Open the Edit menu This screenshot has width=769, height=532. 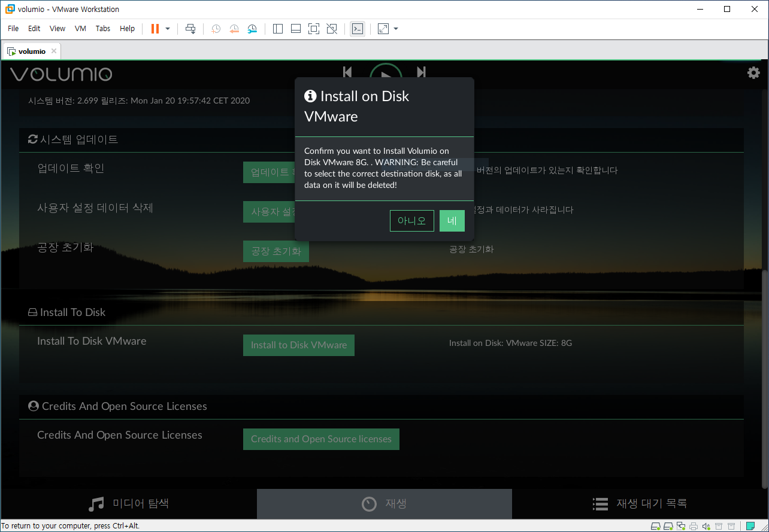point(34,29)
